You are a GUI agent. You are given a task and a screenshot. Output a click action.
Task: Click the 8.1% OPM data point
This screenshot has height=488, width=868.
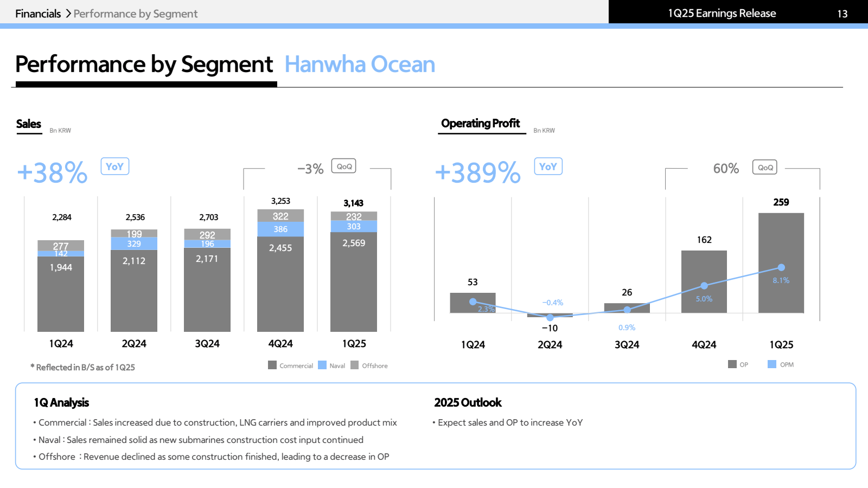click(x=781, y=267)
